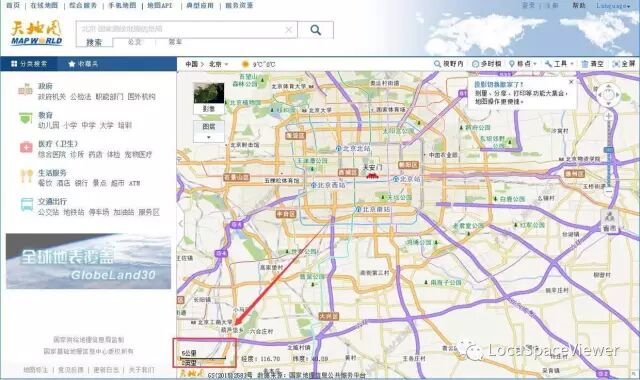The height and width of the screenshot is (380, 640).
Task: Zoom out with the minus button
Action: [x=608, y=191]
